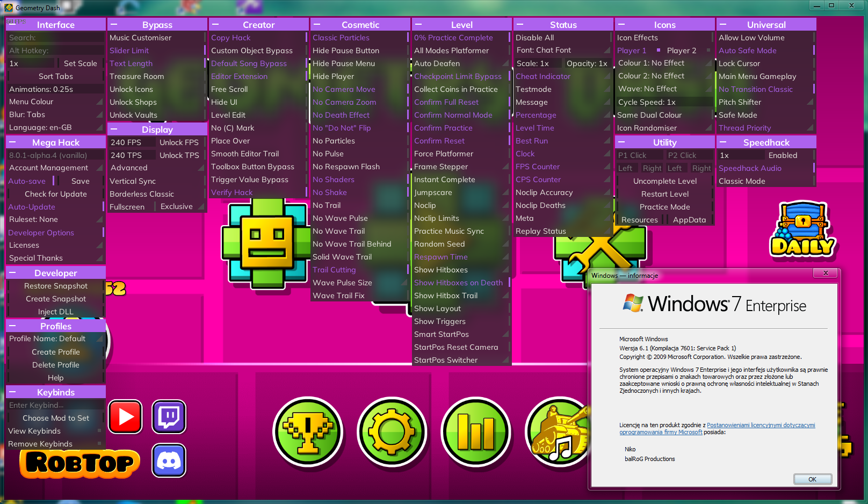Toggle No Death Effect option
The width and height of the screenshot is (868, 504).
tap(360, 115)
